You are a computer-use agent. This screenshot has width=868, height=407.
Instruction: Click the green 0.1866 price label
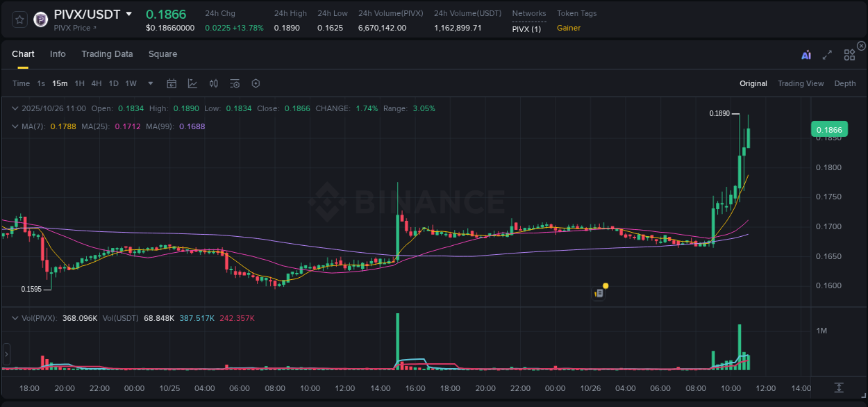(829, 129)
